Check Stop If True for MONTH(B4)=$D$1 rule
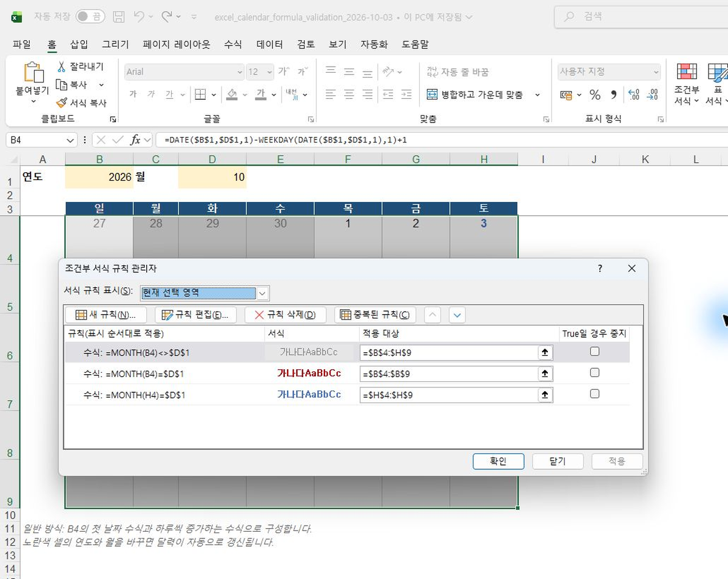This screenshot has height=579, width=728. point(595,373)
